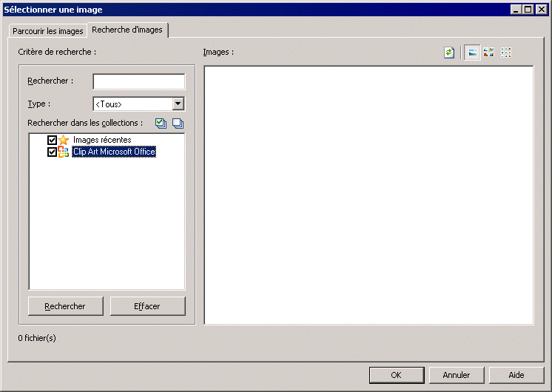Viewport: 552px width, 392px height.
Task: Click the 0 fichier(s) status text
Action: pyautogui.click(x=37, y=338)
